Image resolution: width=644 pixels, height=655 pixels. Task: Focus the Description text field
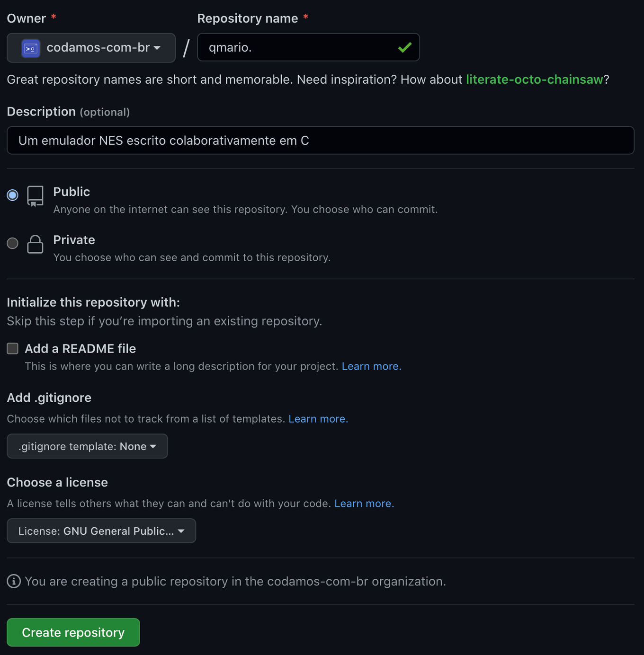click(x=320, y=141)
